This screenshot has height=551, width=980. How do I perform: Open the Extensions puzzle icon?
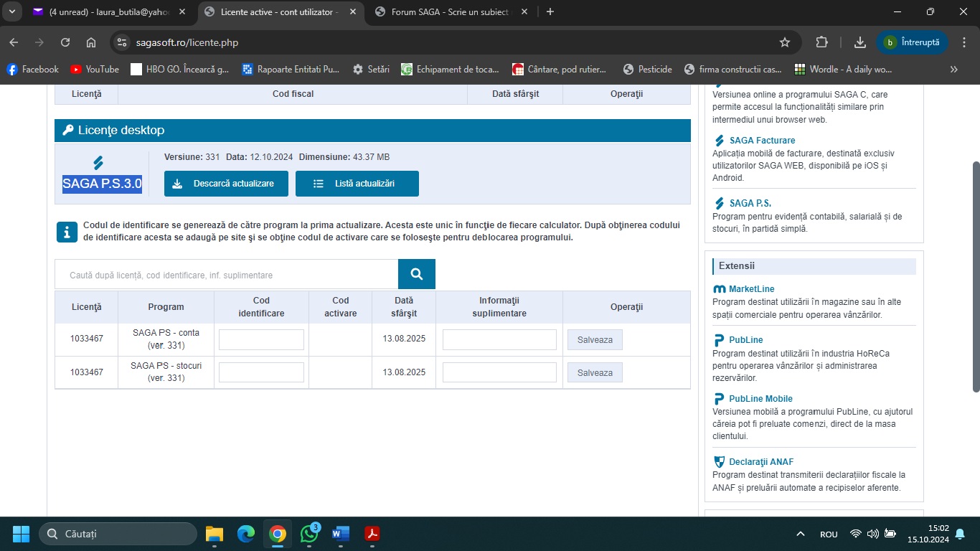[822, 42]
